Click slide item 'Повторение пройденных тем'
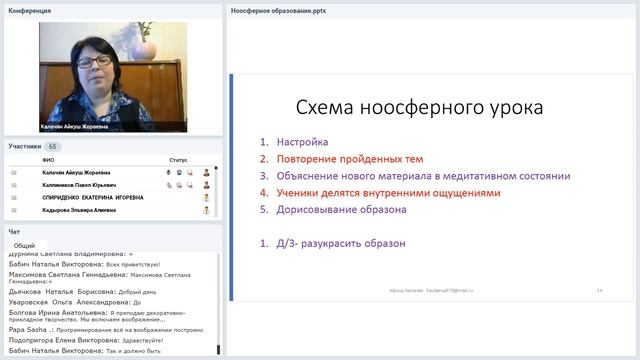Viewport: 640px width, 360px height. 350,159
